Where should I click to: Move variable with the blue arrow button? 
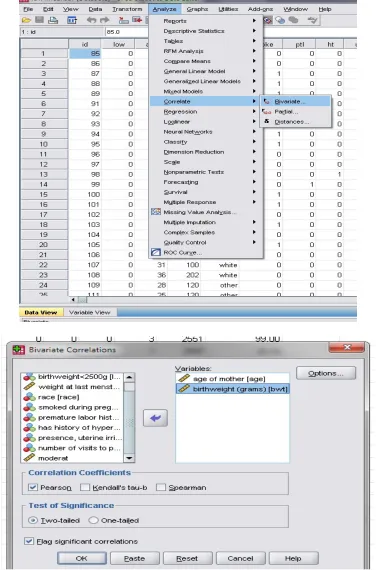[156, 418]
